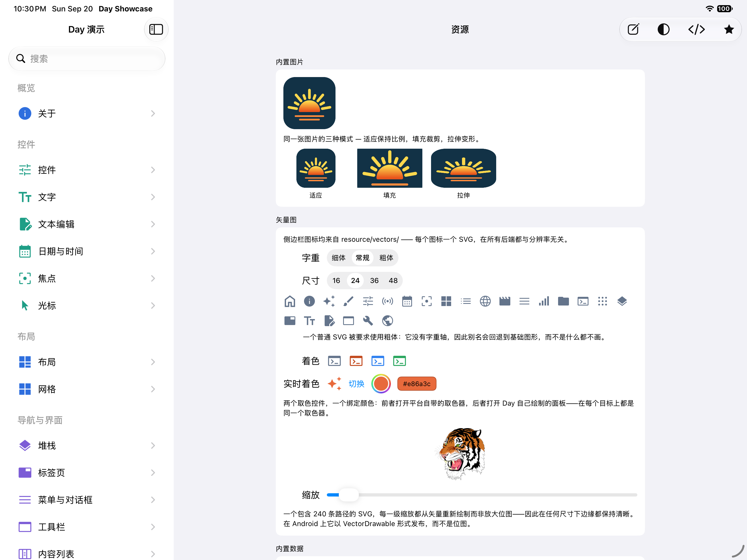Select 粗体 font weight
This screenshot has height=560, width=747.
pos(386,258)
